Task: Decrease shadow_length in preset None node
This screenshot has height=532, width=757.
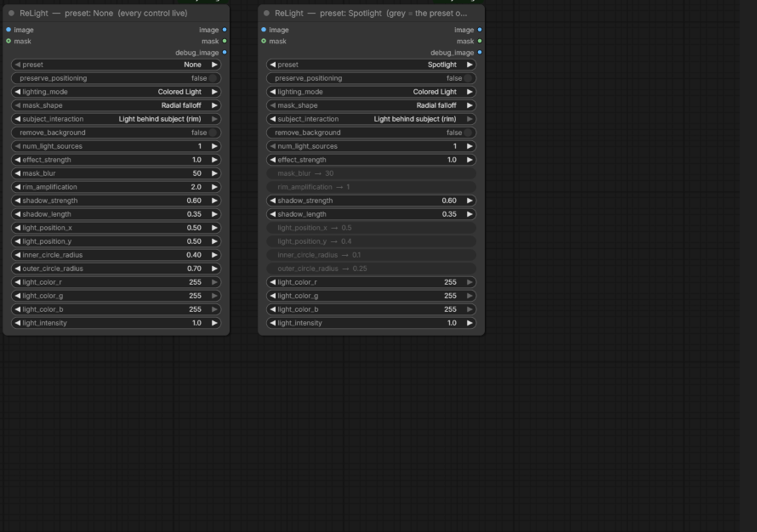Action: pyautogui.click(x=18, y=214)
